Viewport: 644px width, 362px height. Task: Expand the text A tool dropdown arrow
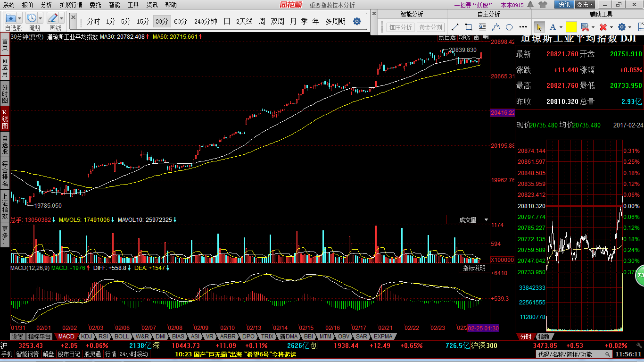(561, 27)
